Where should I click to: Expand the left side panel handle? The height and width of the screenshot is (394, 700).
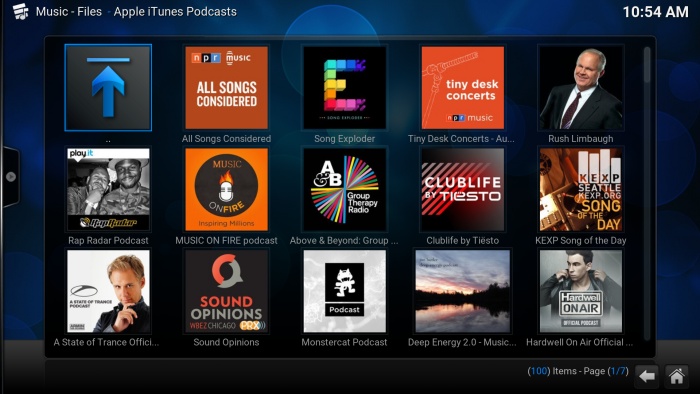11,177
